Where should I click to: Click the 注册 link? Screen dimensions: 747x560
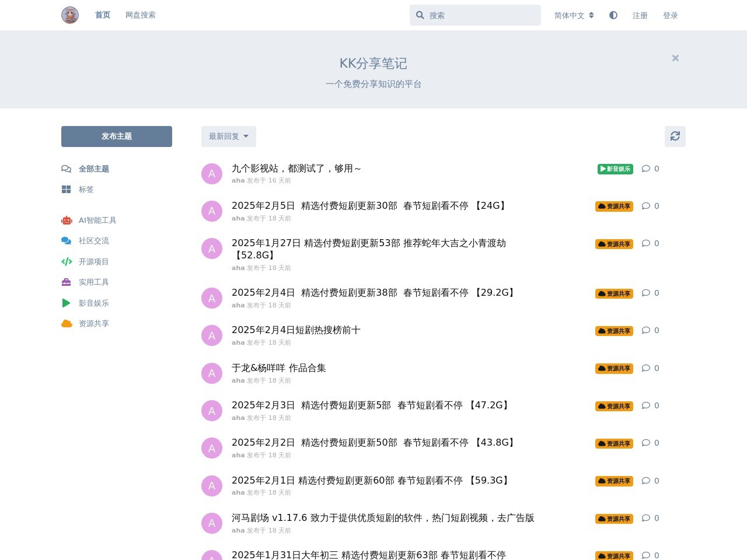[640, 15]
